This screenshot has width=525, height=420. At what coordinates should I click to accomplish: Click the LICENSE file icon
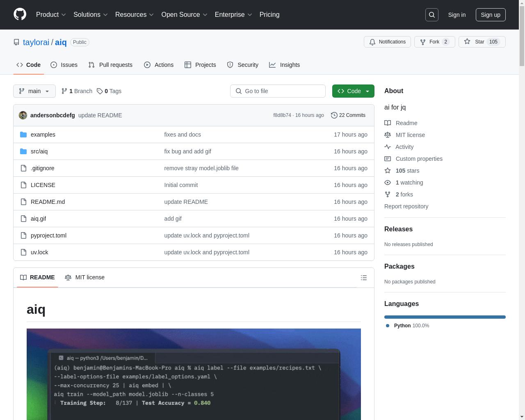point(23,185)
